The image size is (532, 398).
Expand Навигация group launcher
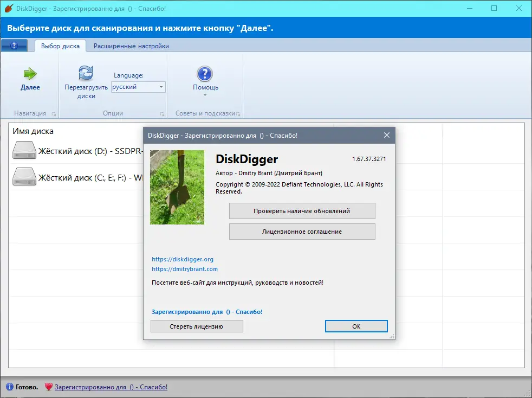54,114
